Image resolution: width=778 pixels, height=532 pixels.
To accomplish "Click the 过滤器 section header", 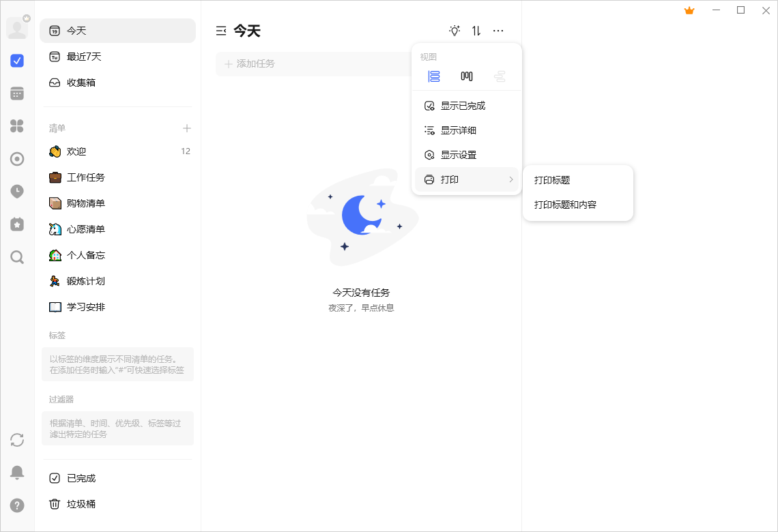I will (61, 400).
